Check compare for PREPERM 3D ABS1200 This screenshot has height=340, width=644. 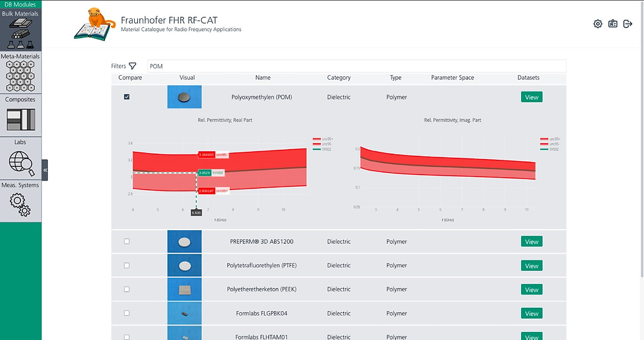[x=126, y=241]
